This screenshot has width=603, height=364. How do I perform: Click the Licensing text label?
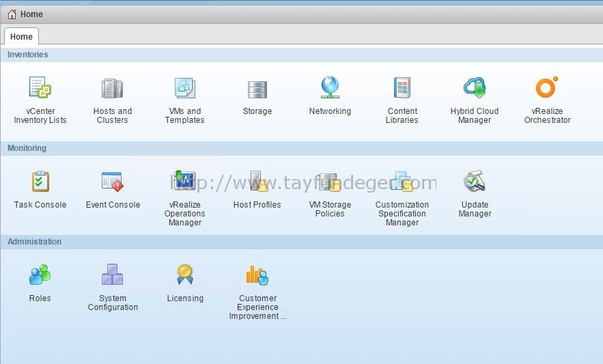point(185,298)
